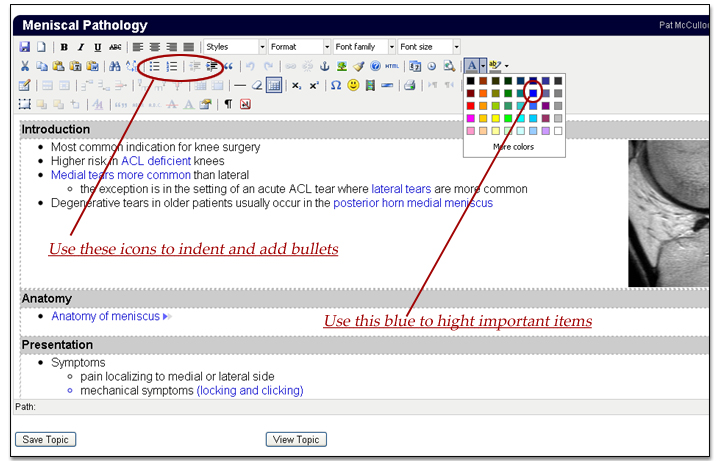This screenshot has height=461, width=720.
Task: Open the Font size dropdown
Action: pos(429,47)
